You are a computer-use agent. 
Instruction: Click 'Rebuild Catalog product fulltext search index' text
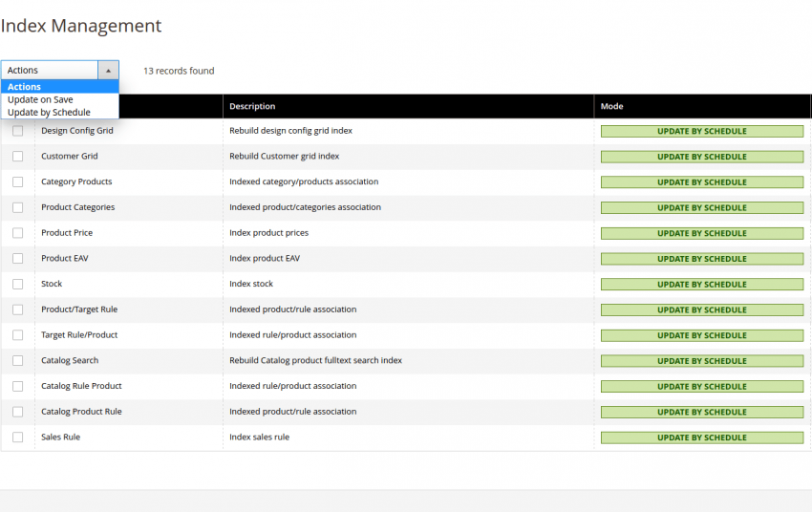(x=315, y=360)
